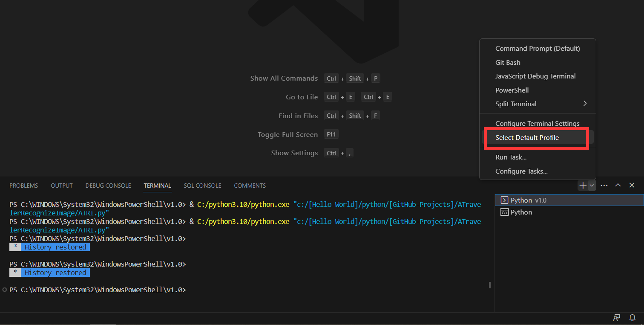Click the notifications bell in the status bar
This screenshot has width=644, height=325.
click(x=632, y=318)
